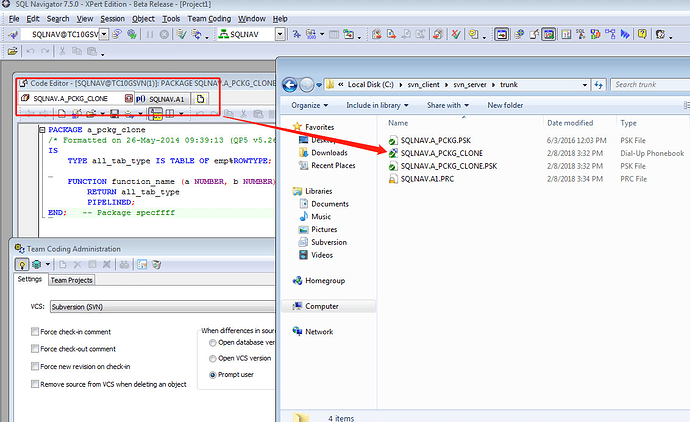Toggle Remove source from VCS when deleting
The height and width of the screenshot is (422, 690).
35,384
